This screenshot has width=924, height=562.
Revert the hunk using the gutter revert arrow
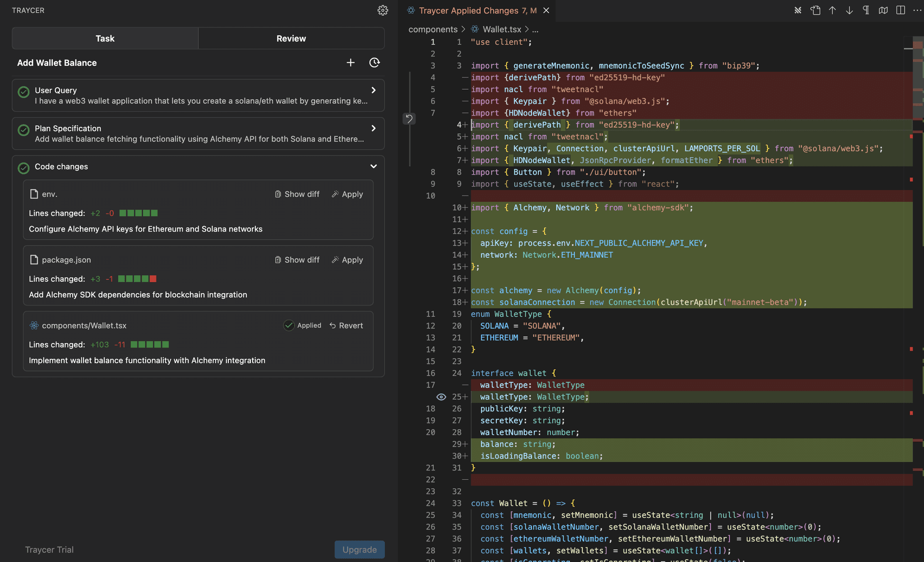409,119
